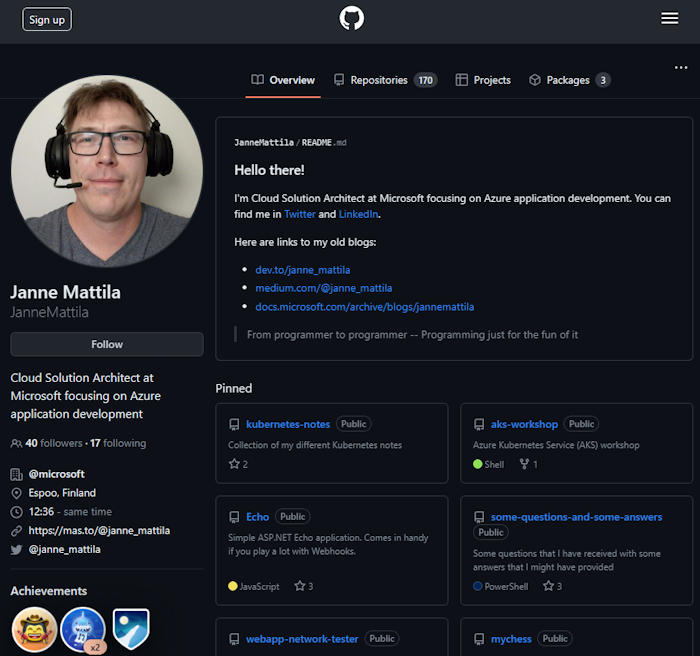Click the fork icon on aks-workshop card
Screen dimensions: 700x656
point(524,464)
